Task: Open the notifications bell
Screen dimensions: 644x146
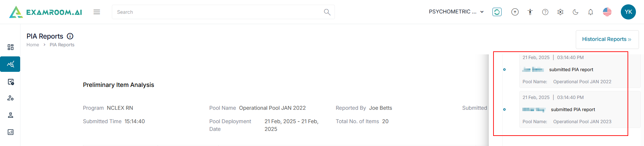Action: 591,12
